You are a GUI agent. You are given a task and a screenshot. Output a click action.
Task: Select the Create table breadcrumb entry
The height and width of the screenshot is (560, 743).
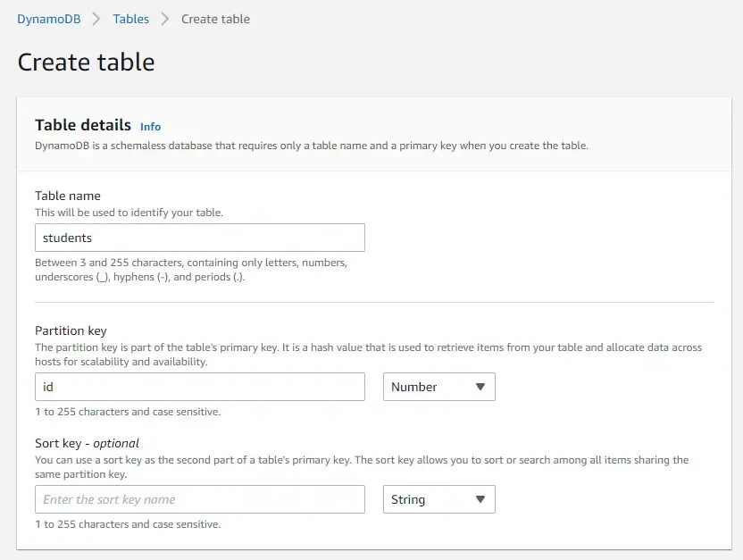(214, 18)
